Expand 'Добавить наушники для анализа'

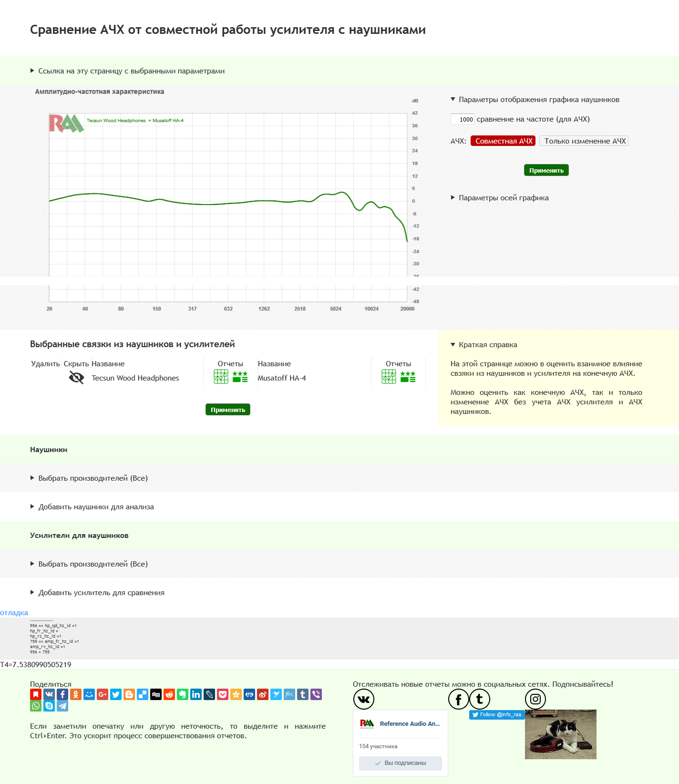pyautogui.click(x=96, y=507)
